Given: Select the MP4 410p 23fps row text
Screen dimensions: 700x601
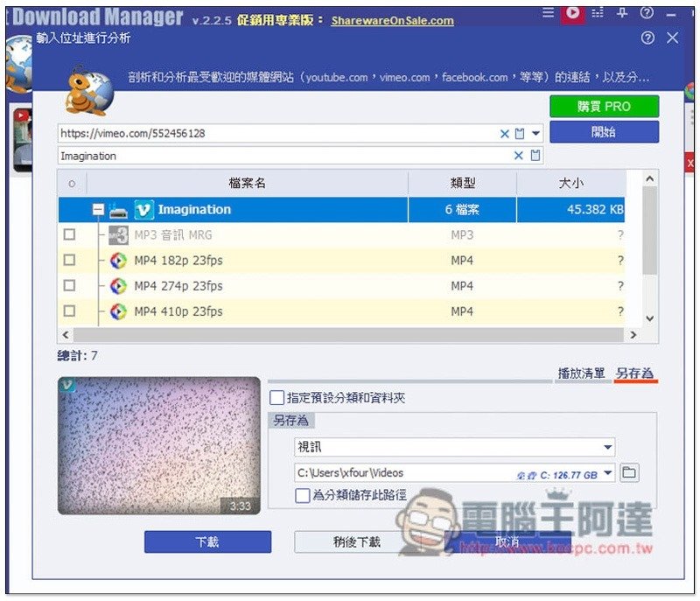Looking at the screenshot, I should point(178,311).
